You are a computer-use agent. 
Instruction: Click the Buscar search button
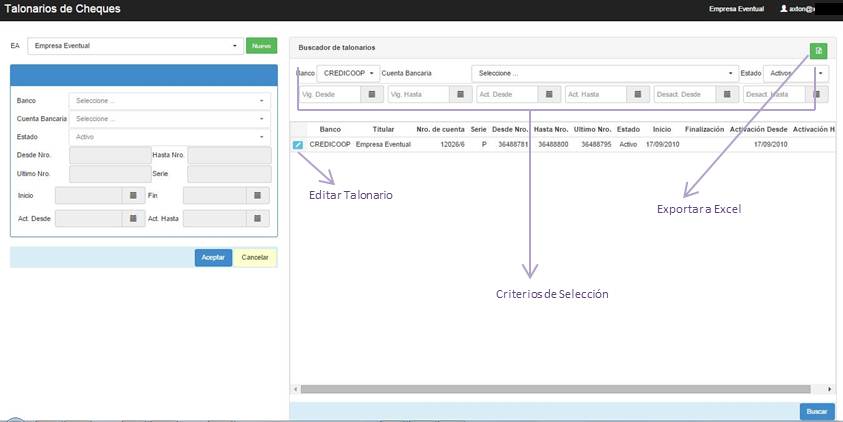[x=816, y=411]
